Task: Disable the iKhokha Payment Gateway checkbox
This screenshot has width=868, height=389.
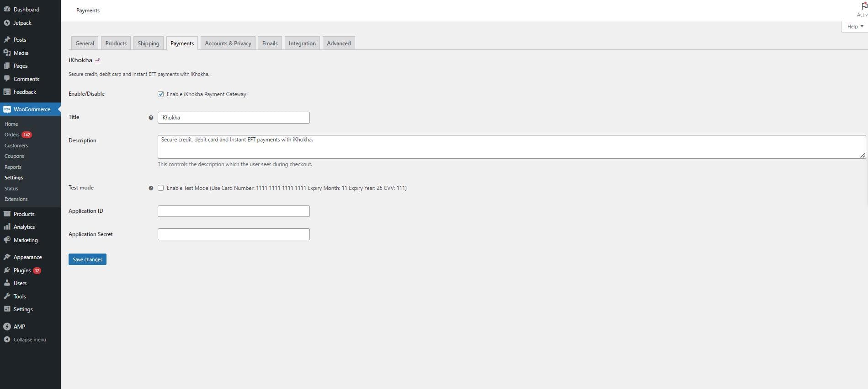Action: click(x=161, y=94)
